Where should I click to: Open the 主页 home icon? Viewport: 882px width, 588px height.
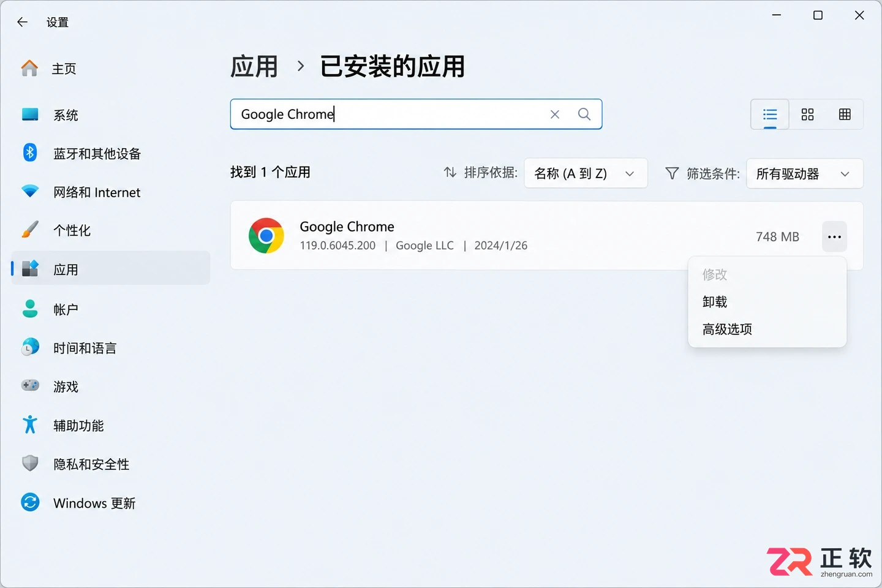pyautogui.click(x=29, y=68)
